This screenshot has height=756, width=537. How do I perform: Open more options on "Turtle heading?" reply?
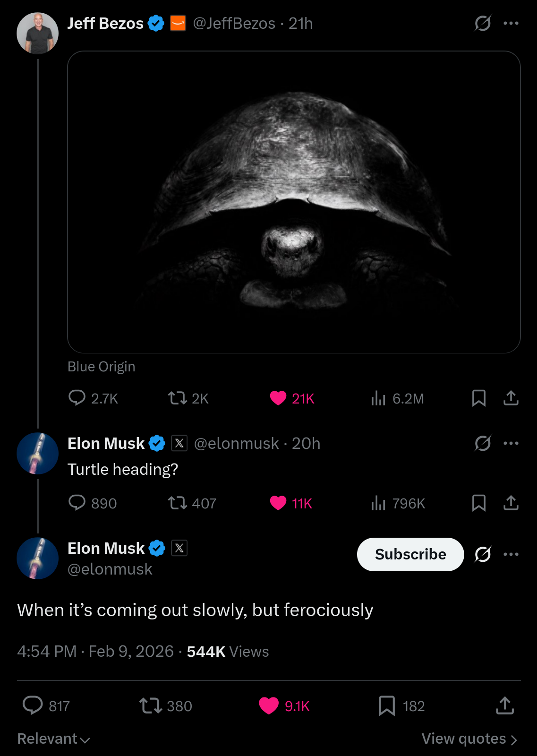pos(511,443)
